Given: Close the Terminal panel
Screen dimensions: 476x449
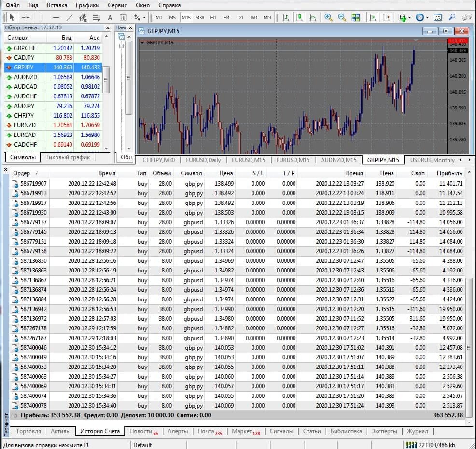Looking at the screenshot, I should click(5, 170).
